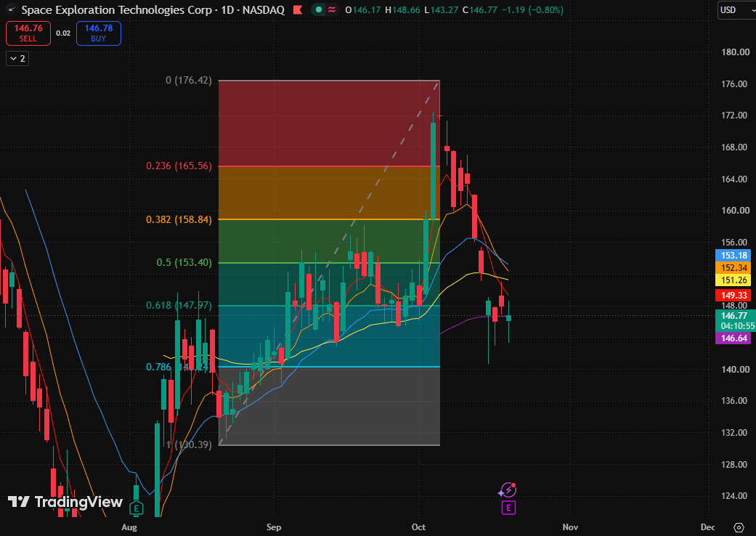Screen dimensions: 756x536
Task: Click the company logo icon beside title
Action: [11, 9]
